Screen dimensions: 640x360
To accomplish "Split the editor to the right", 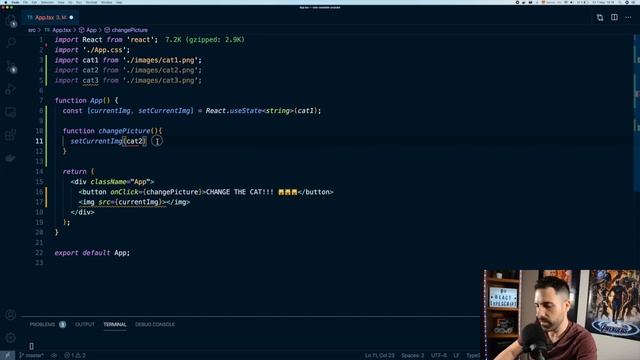I will (614, 18).
